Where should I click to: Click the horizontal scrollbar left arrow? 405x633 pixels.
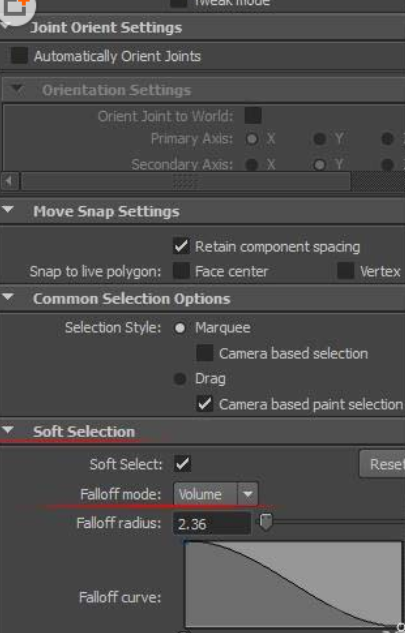(x=9, y=181)
